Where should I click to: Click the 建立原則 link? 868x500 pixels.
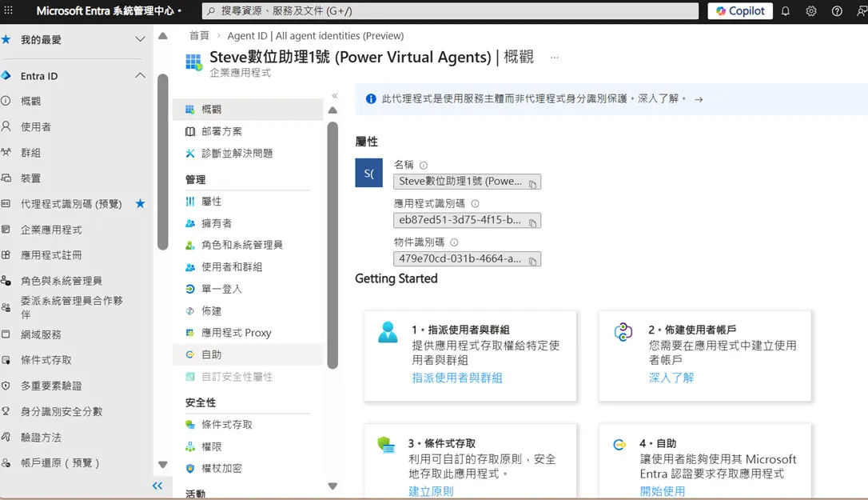tap(431, 491)
